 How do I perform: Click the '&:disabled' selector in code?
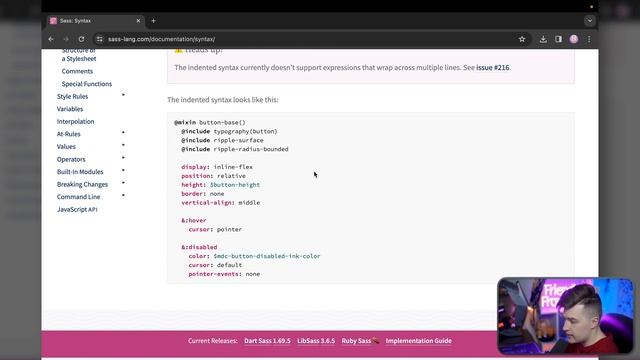(x=199, y=247)
